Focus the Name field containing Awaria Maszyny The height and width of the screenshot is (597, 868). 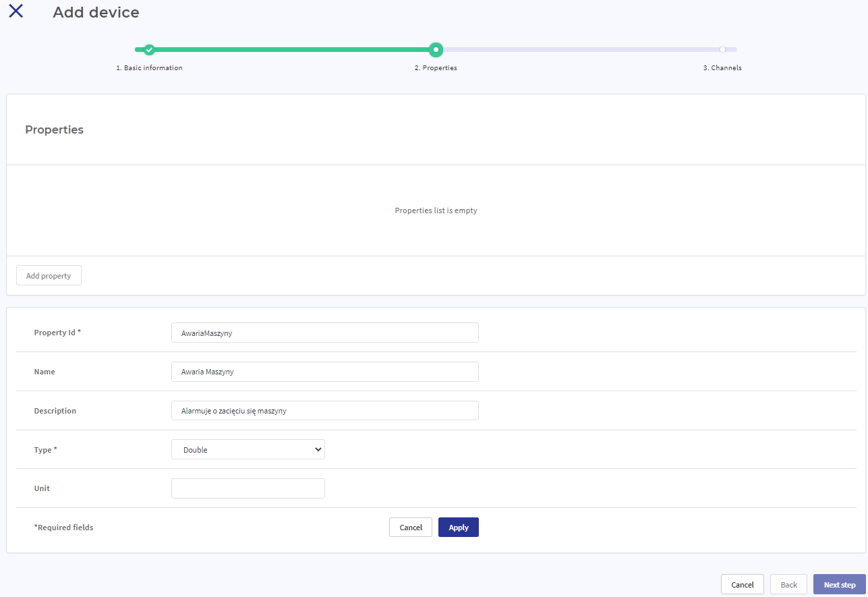pos(325,372)
